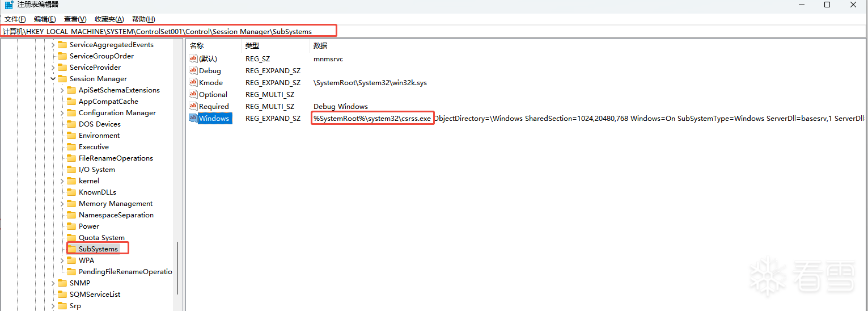Screen dimensions: 868x311
Task: Select the Memory Management folder icon
Action: click(71, 204)
